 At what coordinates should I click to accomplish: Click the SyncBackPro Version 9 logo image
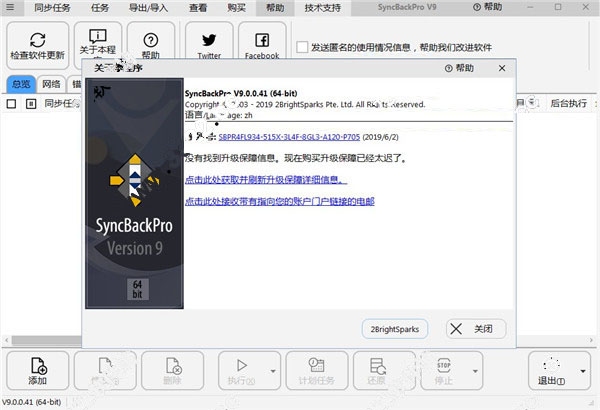pos(134,193)
